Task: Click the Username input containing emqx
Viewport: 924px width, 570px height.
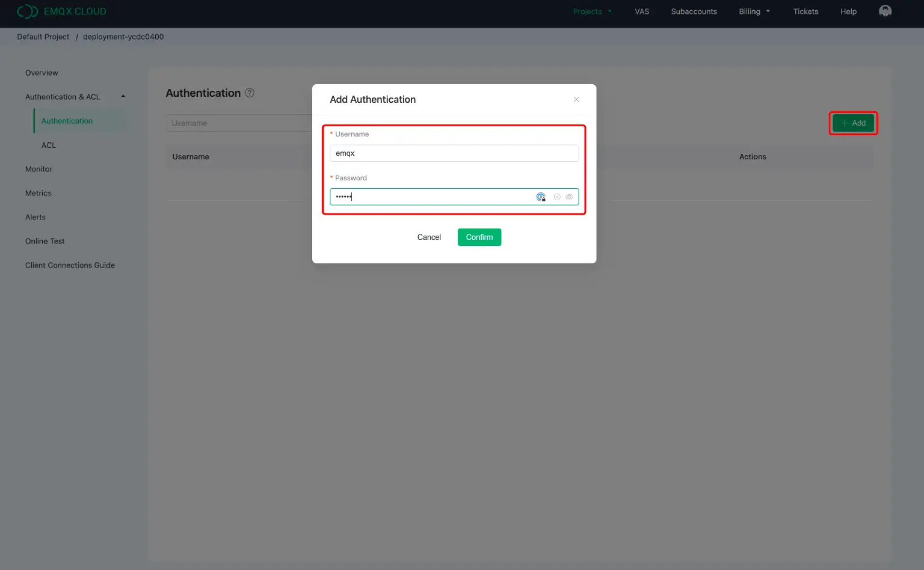Action: (454, 153)
